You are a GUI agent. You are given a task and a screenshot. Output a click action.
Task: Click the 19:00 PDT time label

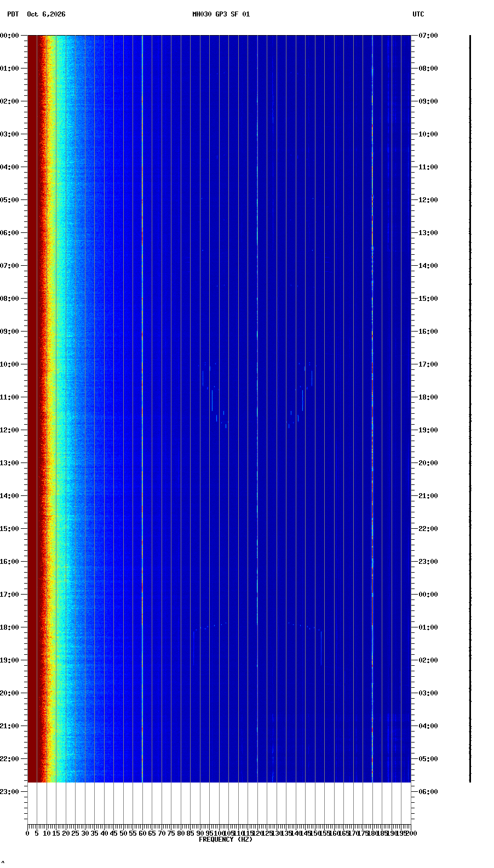tap(9, 660)
